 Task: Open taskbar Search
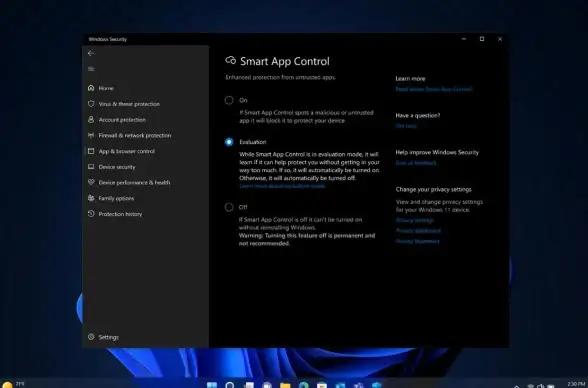[230, 385]
